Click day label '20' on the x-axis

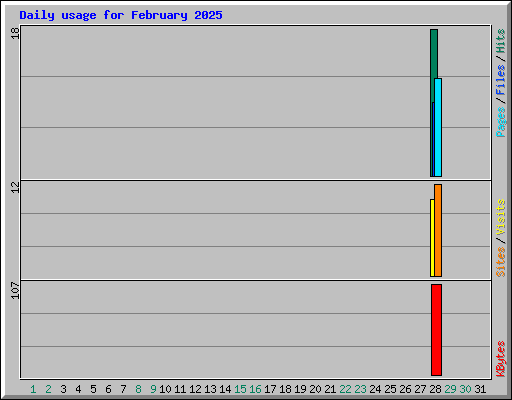(315, 389)
